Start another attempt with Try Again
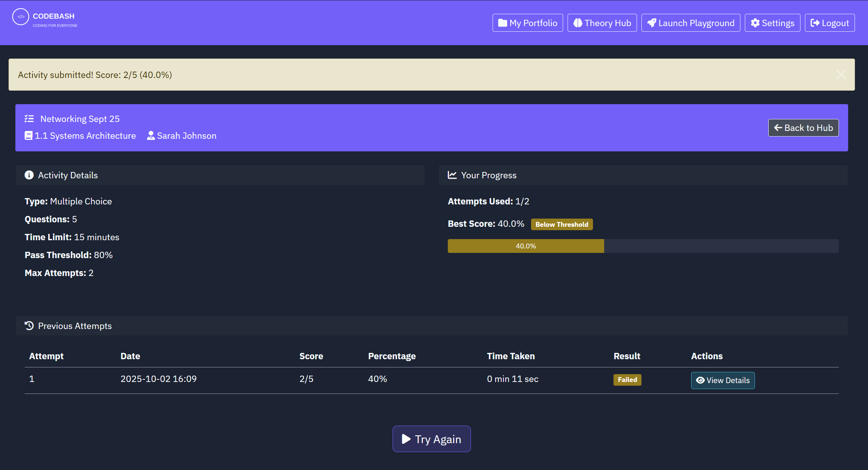The height and width of the screenshot is (470, 868). click(x=431, y=439)
